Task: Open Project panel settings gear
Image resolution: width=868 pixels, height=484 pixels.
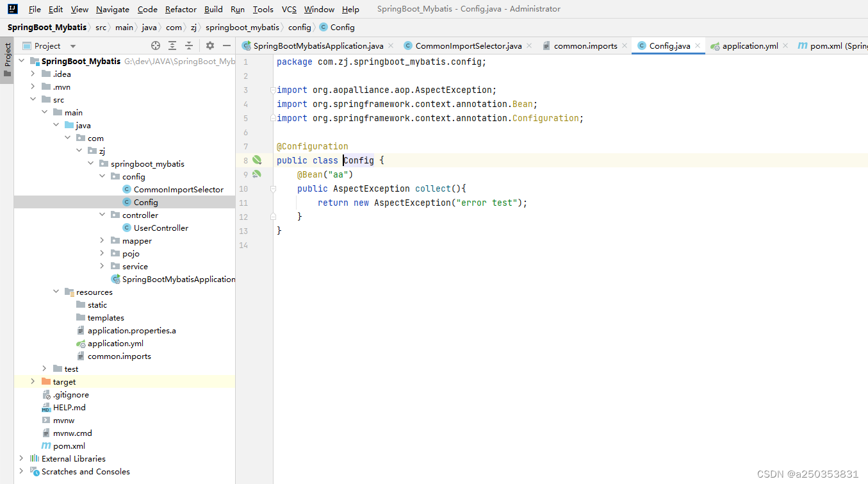Action: 210,46
